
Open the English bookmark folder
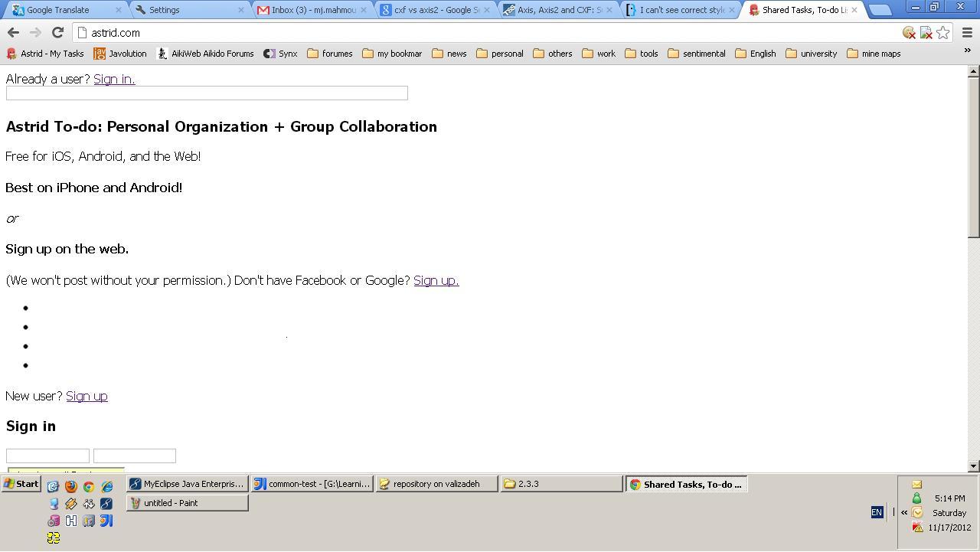coord(755,54)
